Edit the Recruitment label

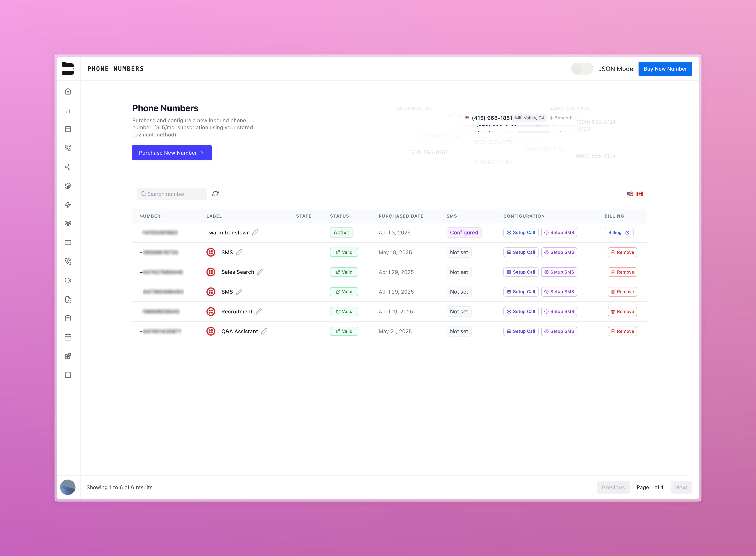pos(259,312)
